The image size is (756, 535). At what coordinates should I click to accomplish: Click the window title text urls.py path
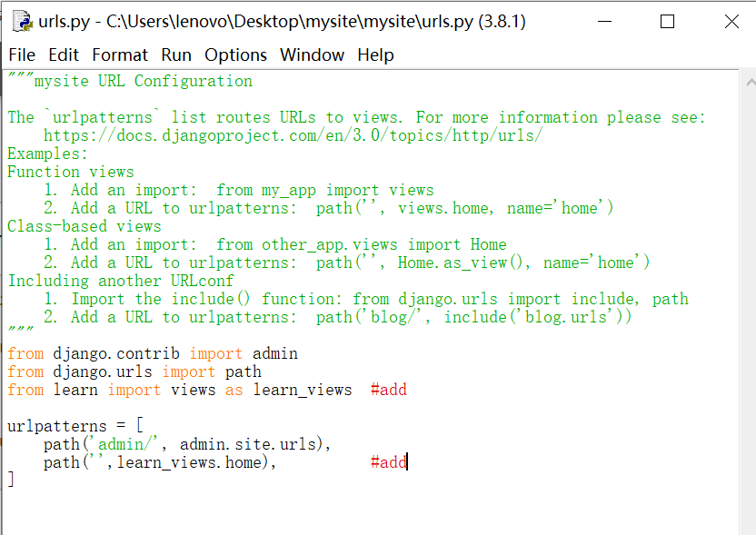coord(282,21)
